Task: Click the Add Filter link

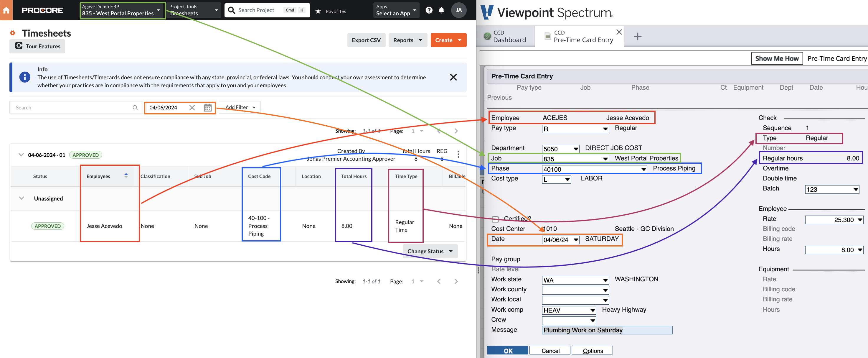Action: point(237,107)
